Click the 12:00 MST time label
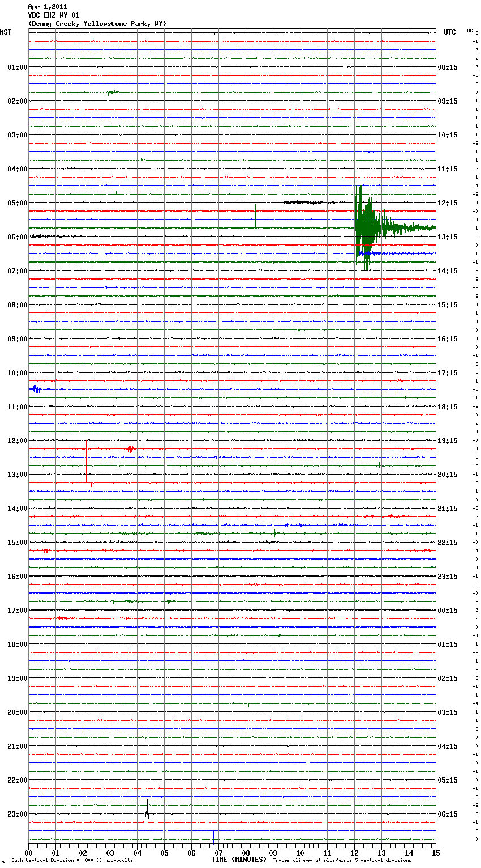This screenshot has width=481, height=868. click(17, 441)
